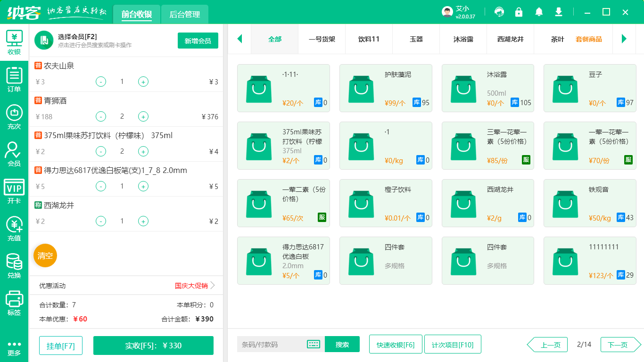Open the 标签 label printer icon
644x362 pixels.
(14, 303)
